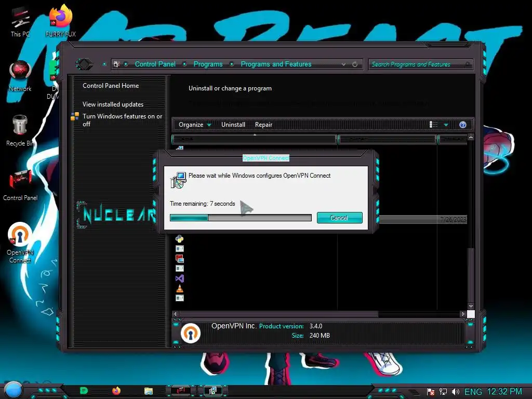This screenshot has height=399, width=532.
Task: Open This PC desktop icon
Action: 20,22
